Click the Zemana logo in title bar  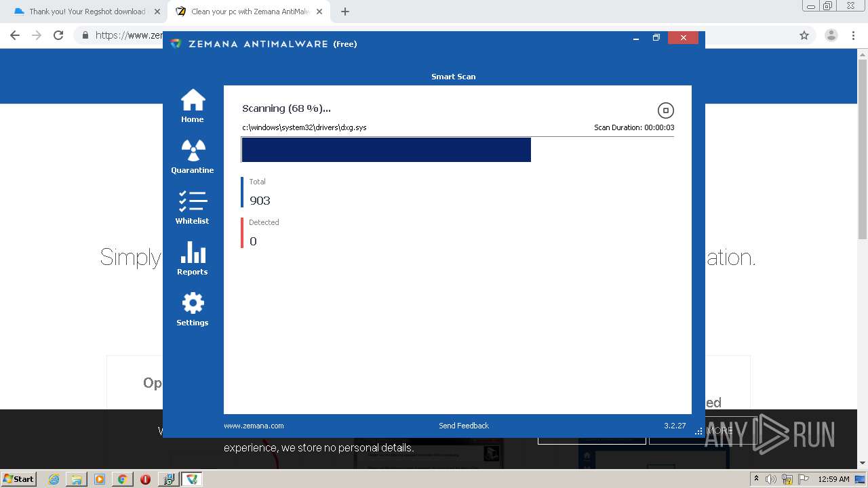pos(176,43)
